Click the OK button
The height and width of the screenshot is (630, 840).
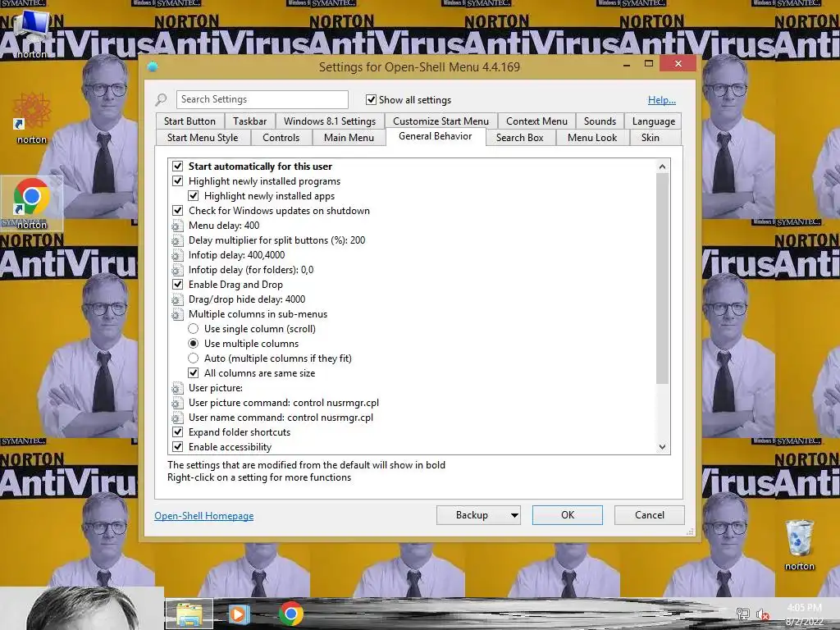point(568,515)
